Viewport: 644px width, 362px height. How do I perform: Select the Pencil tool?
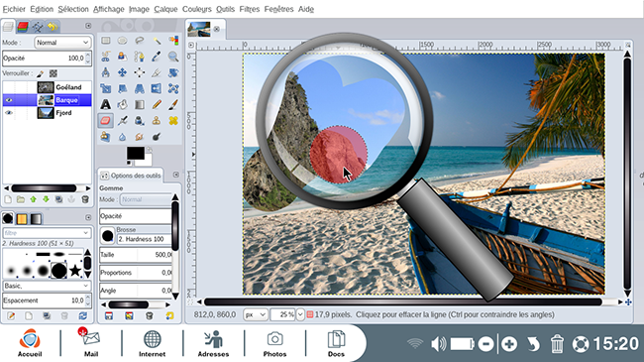pyautogui.click(x=157, y=104)
